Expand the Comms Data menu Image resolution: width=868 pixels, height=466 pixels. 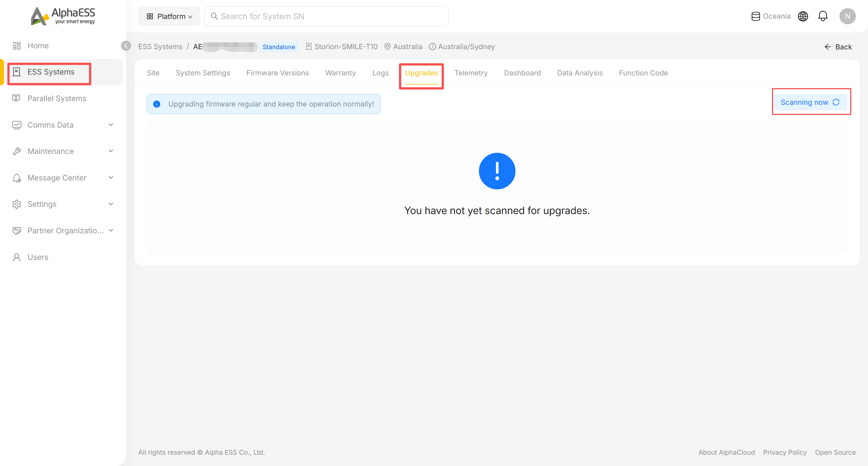(x=63, y=125)
